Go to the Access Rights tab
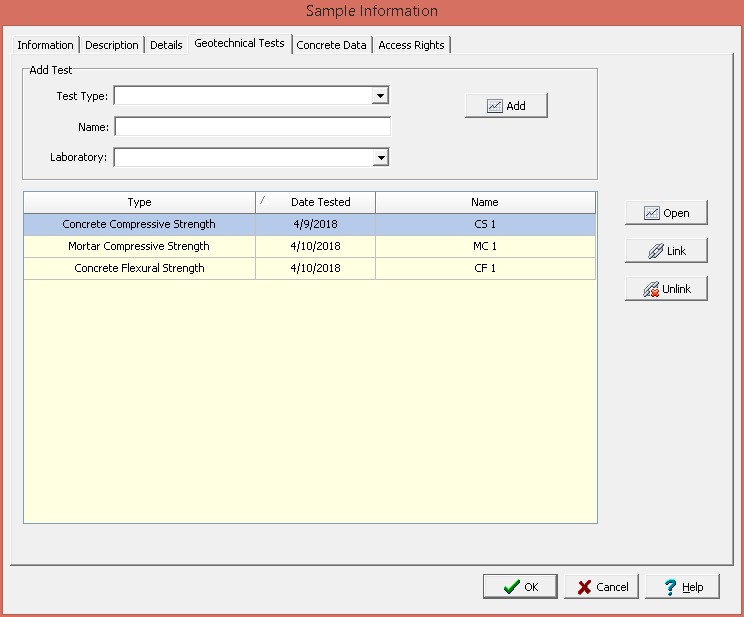744x617 pixels. coord(411,45)
